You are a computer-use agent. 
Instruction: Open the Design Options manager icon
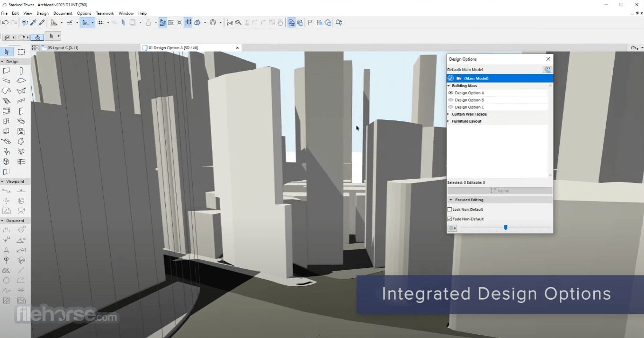click(x=547, y=70)
